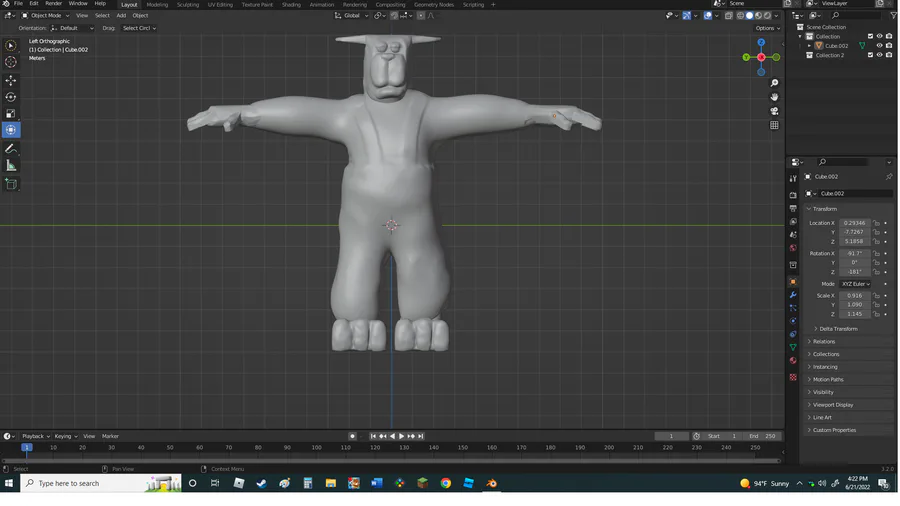Open the Modifiers wrench properties tab
Viewport: 900px width, 506px height.
pyautogui.click(x=793, y=295)
